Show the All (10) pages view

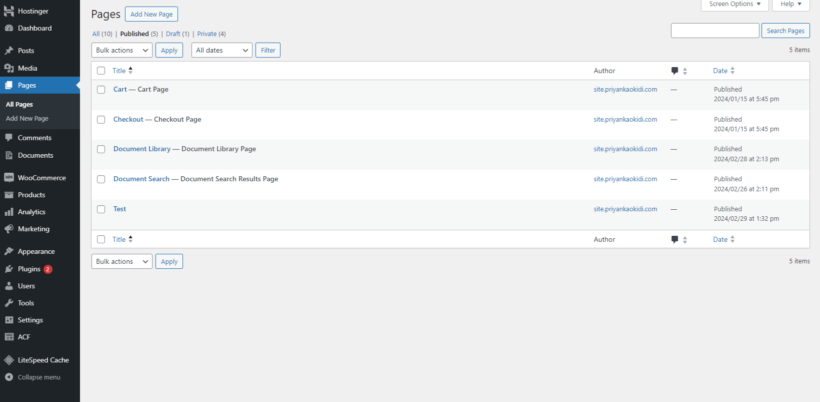pyautogui.click(x=102, y=34)
